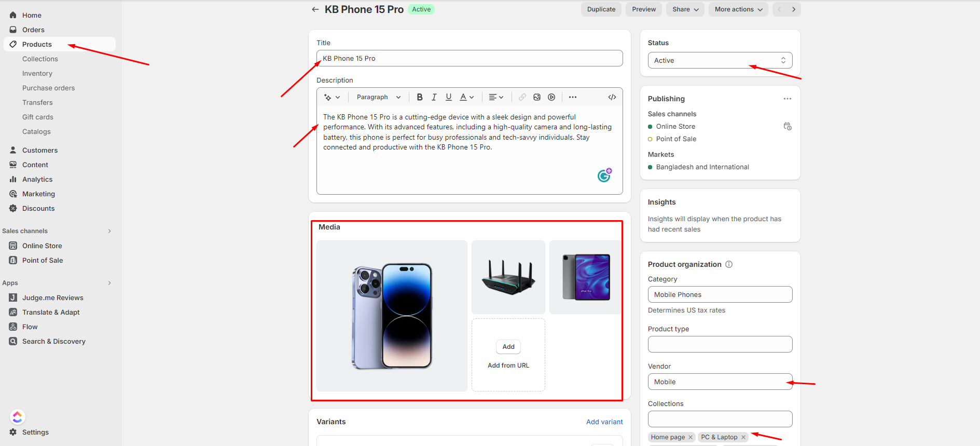This screenshot has width=980, height=446.
Task: Open the text color picker
Action: pos(467,97)
